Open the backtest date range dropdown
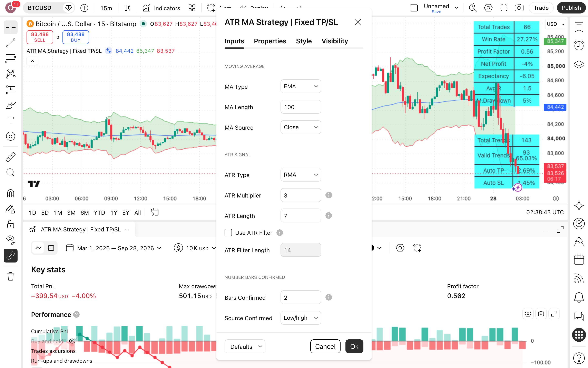 (x=114, y=248)
